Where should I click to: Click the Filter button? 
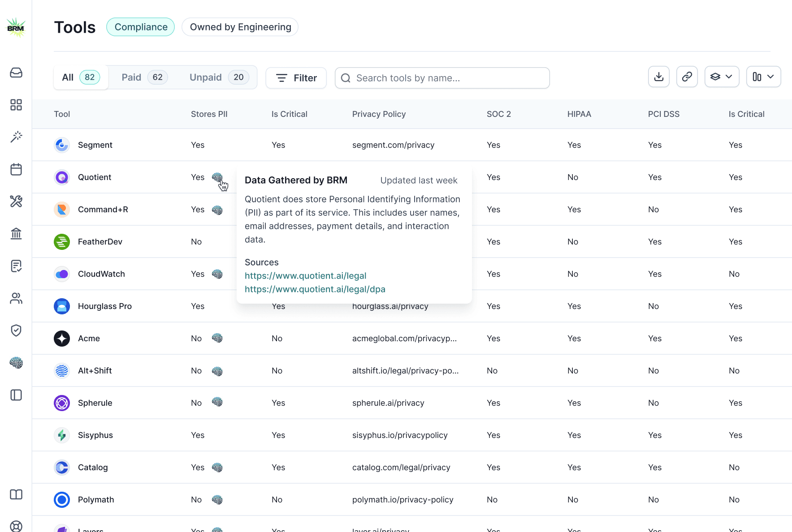[x=296, y=77]
